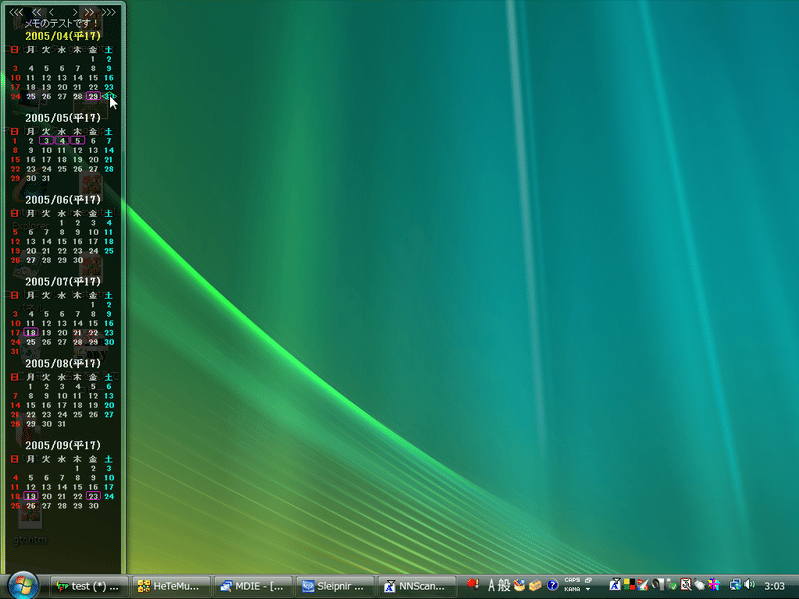Pick May 3 holiday in the calendar
Image resolution: width=799 pixels, height=599 pixels.
point(46,141)
